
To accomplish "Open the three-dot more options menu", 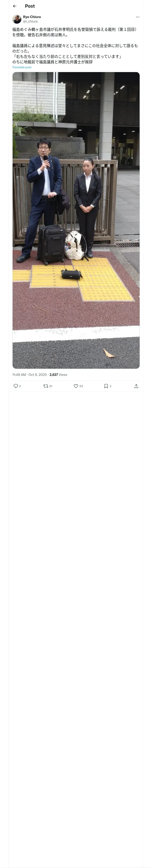I will [138, 17].
